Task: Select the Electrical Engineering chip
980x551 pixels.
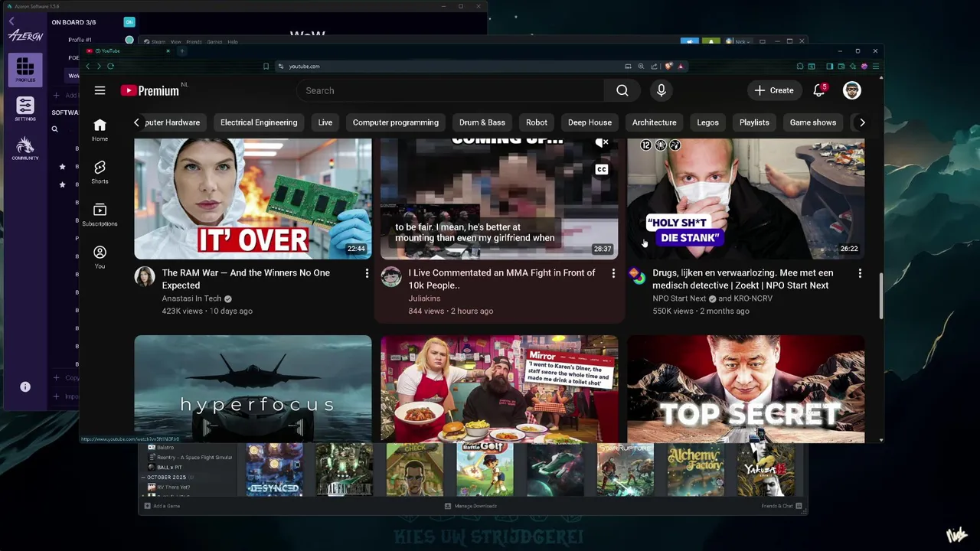Action: tap(259, 122)
